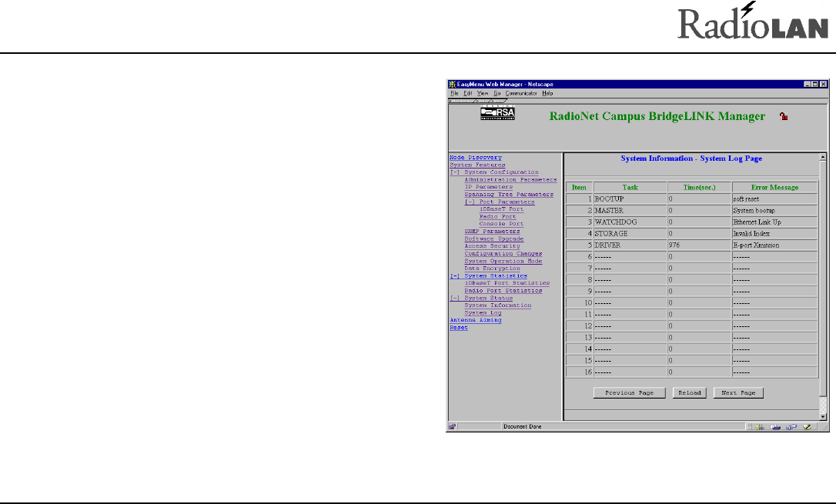Image resolution: width=836 pixels, height=504 pixels.
Task: Click the Reset link in navigation tree
Action: coord(459,328)
